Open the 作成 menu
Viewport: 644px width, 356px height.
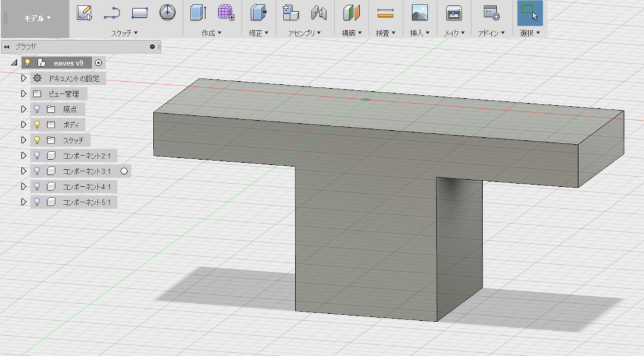pyautogui.click(x=211, y=33)
